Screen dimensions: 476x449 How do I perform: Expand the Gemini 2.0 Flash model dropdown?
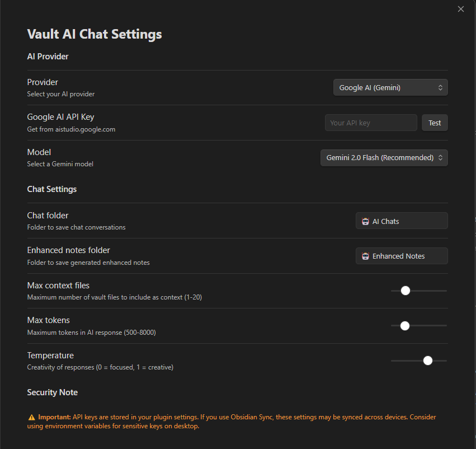pos(379,158)
